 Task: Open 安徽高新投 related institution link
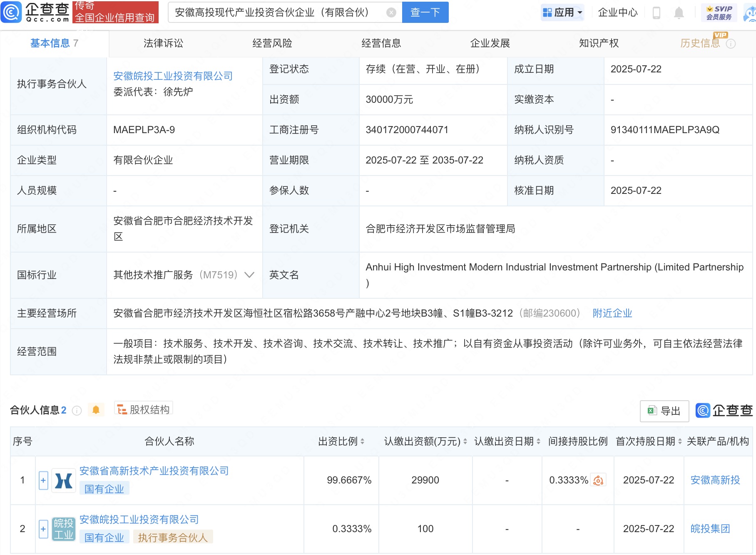(x=715, y=481)
